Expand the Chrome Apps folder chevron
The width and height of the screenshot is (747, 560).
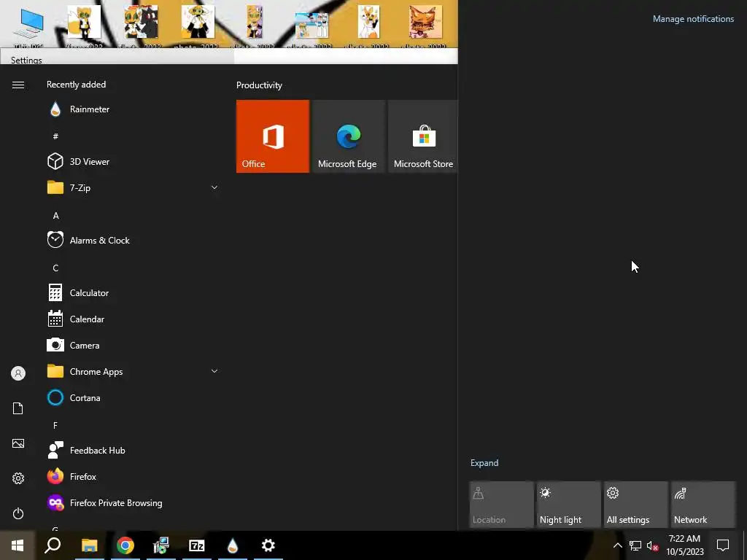(x=214, y=371)
